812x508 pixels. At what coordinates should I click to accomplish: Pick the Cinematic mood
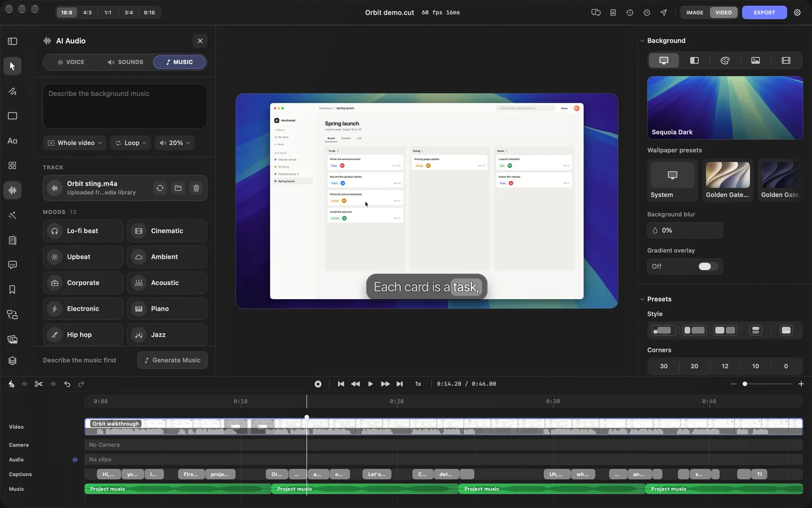tap(167, 231)
